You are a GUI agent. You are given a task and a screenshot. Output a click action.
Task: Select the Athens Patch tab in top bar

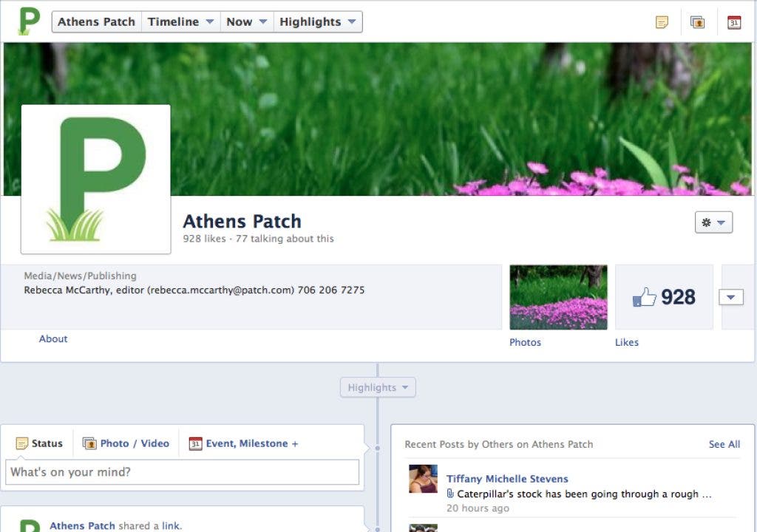pos(97,21)
